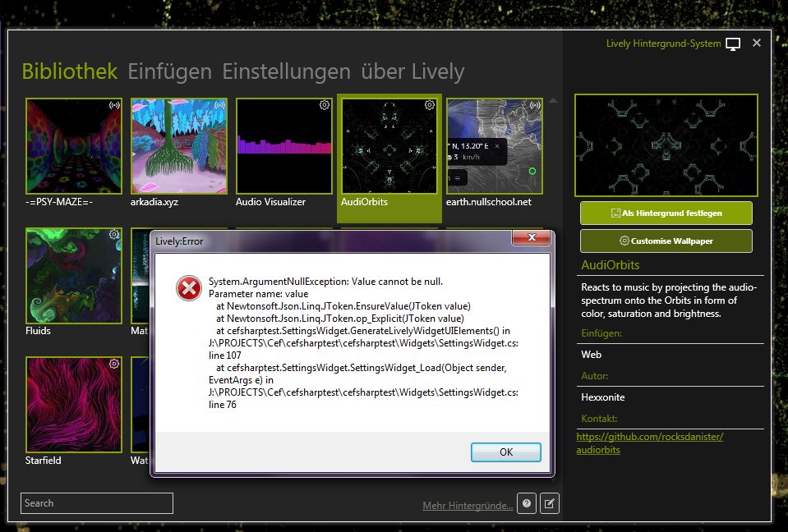Click the gear icon on Starfield thumbnail
The image size is (788, 532).
click(113, 364)
